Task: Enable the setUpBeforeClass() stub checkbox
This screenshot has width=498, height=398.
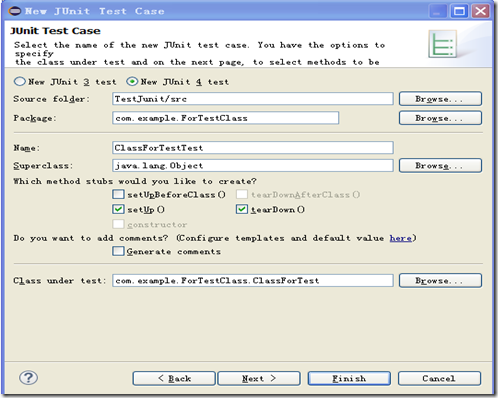Action: (x=118, y=194)
